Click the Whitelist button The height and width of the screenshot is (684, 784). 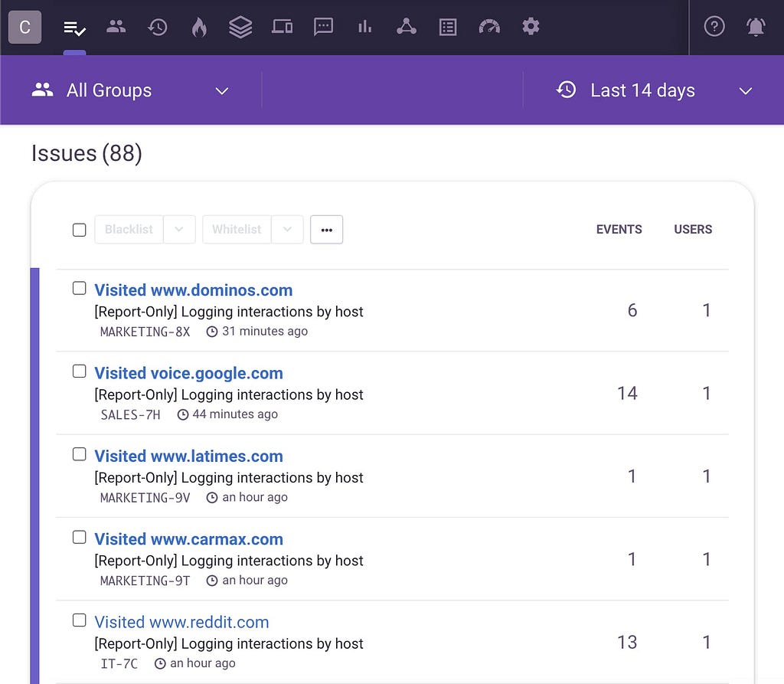point(237,230)
